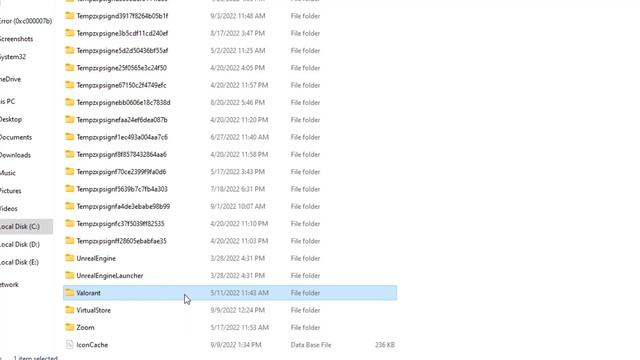Open Local Disk (D:) in sidebar
The image size is (640, 360).
tap(20, 244)
